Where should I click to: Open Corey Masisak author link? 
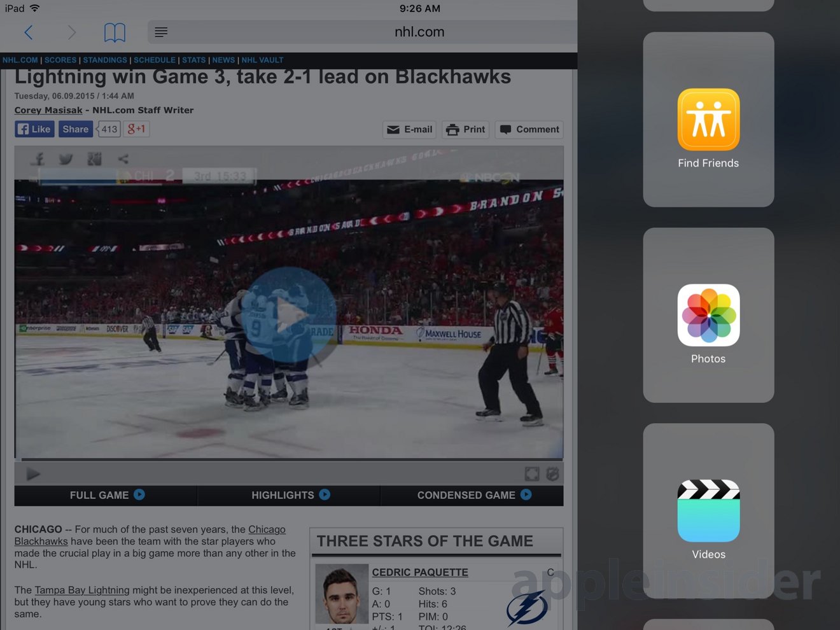click(x=48, y=110)
